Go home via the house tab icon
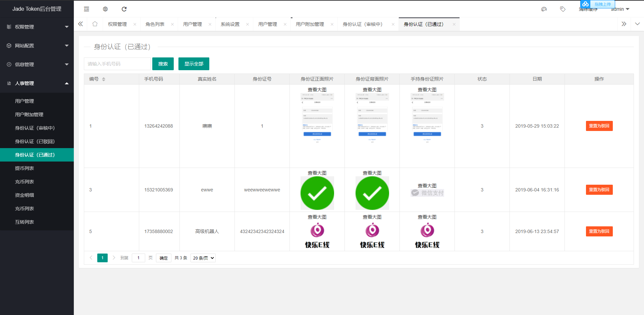The height and width of the screenshot is (315, 644). click(x=95, y=24)
